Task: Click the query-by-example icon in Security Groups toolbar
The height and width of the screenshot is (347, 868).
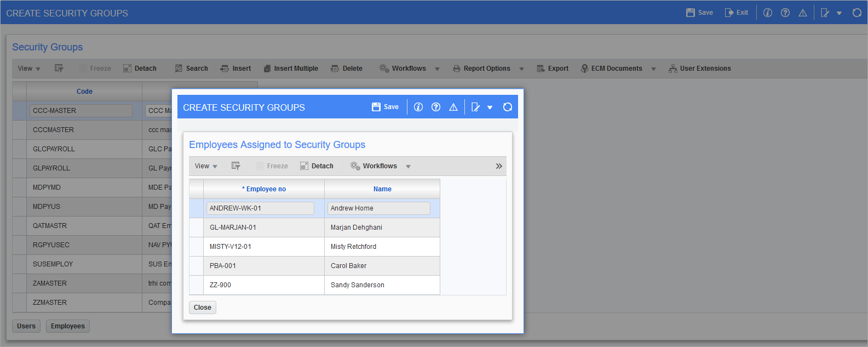Action: [59, 69]
